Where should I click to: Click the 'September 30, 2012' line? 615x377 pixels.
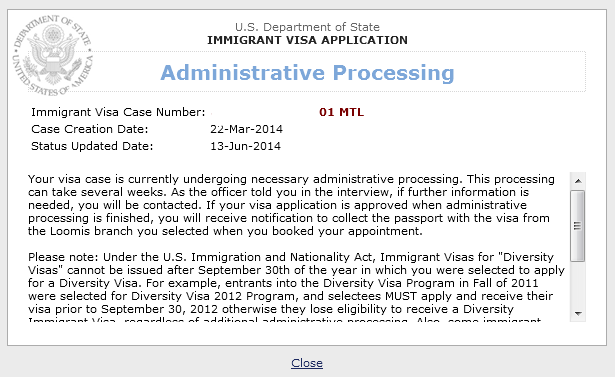pyautogui.click(x=271, y=309)
